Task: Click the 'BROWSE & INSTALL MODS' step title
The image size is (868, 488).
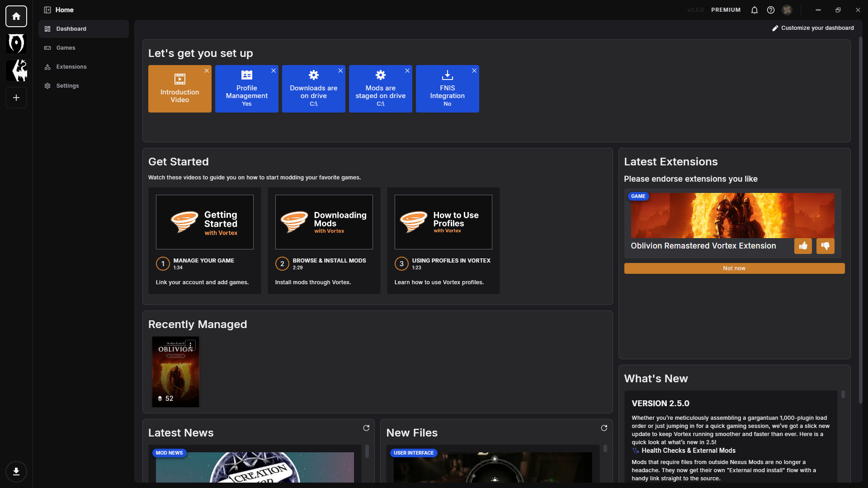Action: [329, 261]
